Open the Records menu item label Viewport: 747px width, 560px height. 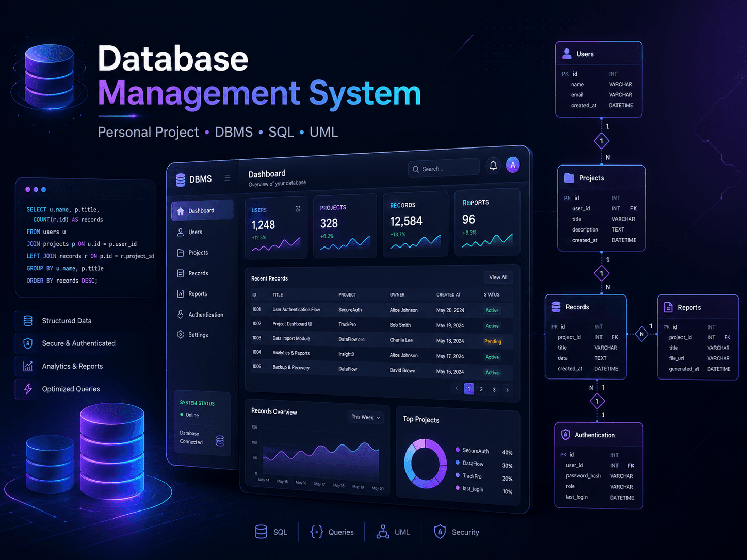coord(198,273)
